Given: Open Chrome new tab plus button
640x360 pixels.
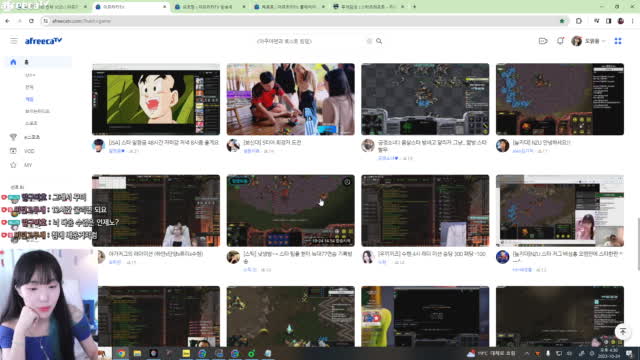Looking at the screenshot, I should [414, 7].
